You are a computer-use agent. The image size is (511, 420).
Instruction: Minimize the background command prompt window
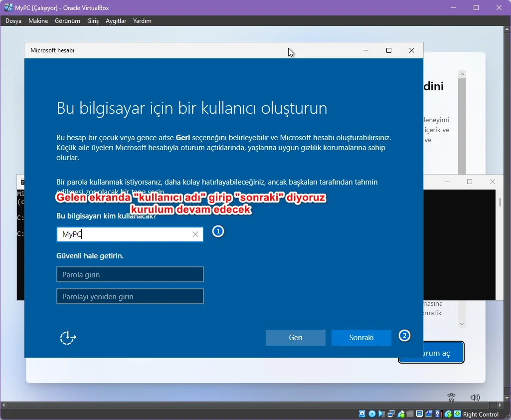tap(447, 182)
